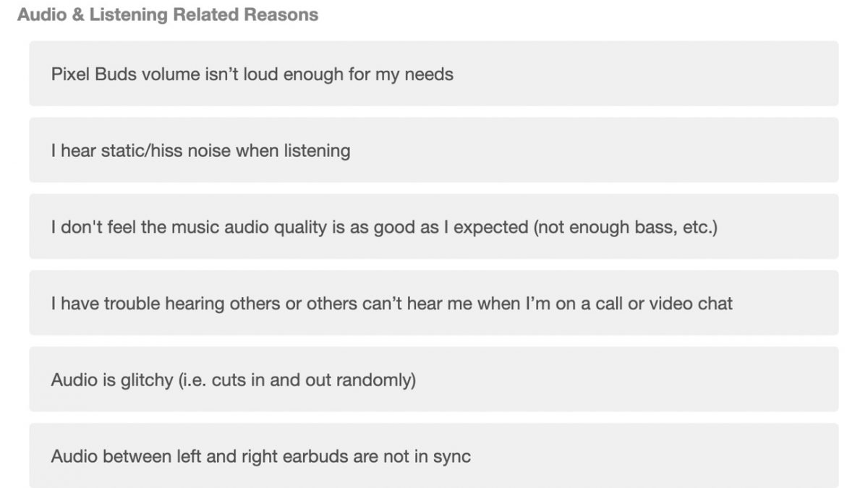868x488 pixels.
Task: Select the music audio quality reason
Action: [433, 227]
